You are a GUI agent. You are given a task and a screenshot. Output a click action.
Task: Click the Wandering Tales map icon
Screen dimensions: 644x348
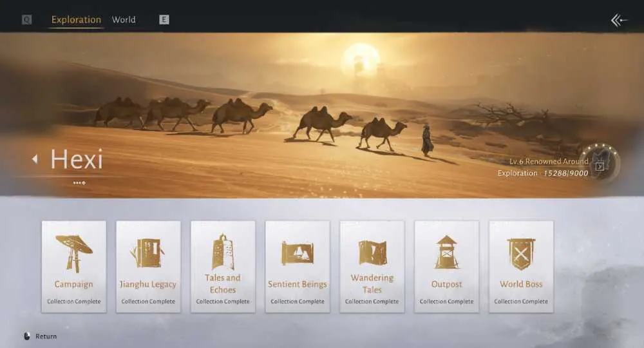point(372,252)
